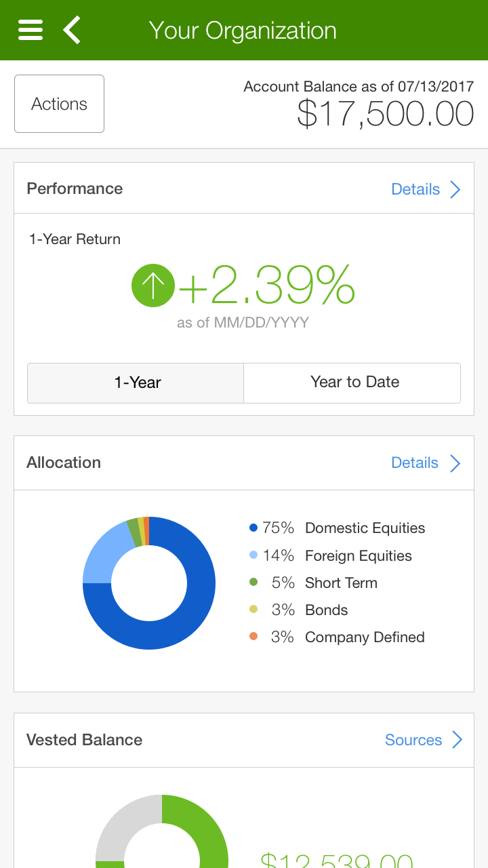Click the green up-arrow return icon

point(152,285)
